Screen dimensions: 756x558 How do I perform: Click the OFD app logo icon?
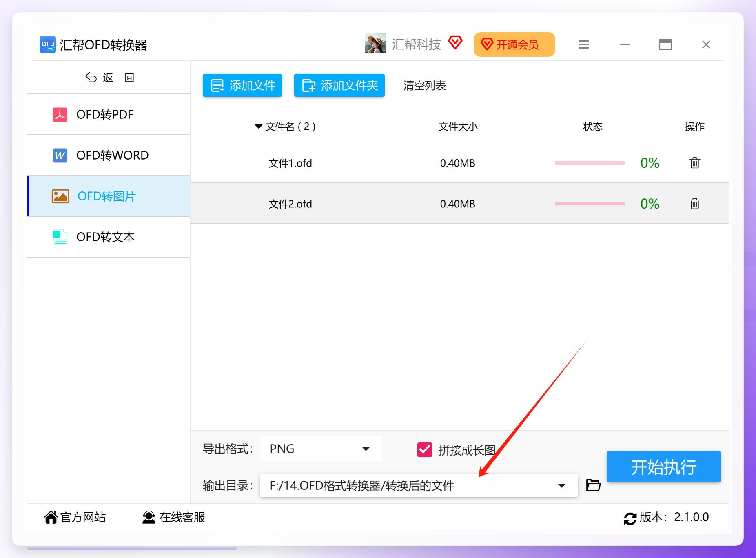pos(48,44)
